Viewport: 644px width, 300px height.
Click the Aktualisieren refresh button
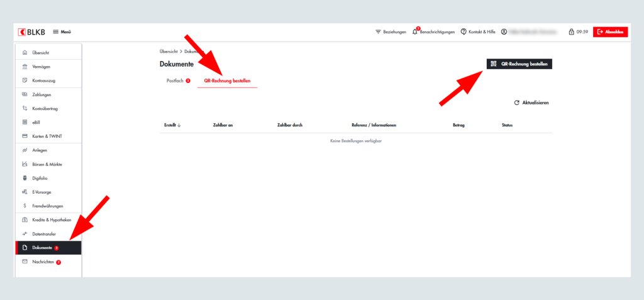[531, 103]
